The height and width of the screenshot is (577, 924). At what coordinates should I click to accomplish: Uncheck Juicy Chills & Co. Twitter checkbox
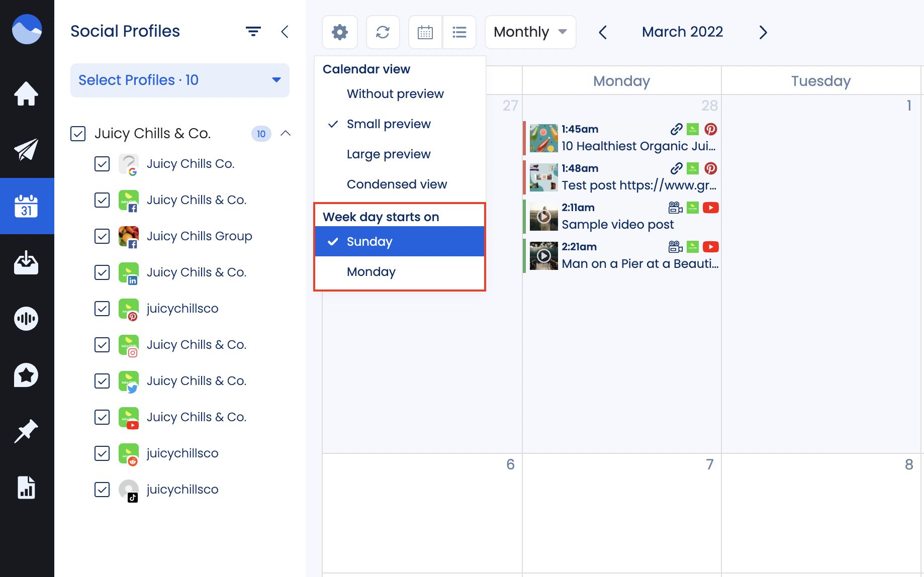click(102, 381)
